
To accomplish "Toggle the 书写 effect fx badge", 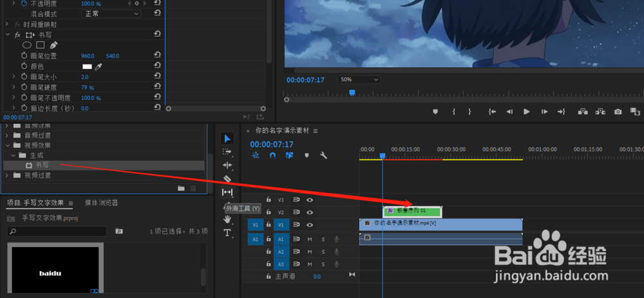I will [17, 35].
